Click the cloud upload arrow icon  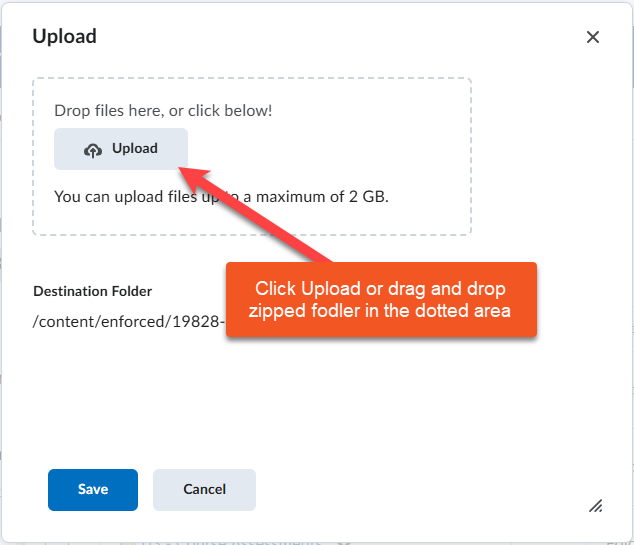93,149
